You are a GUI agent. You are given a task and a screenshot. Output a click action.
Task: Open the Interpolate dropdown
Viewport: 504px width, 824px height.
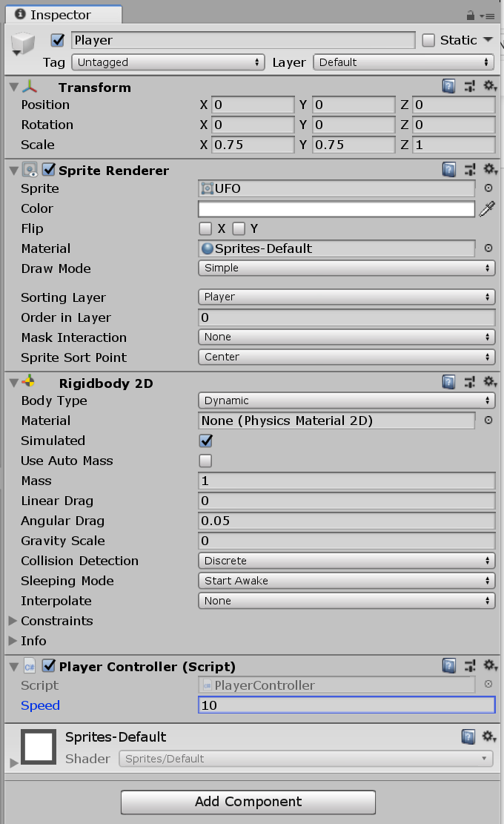point(347,601)
